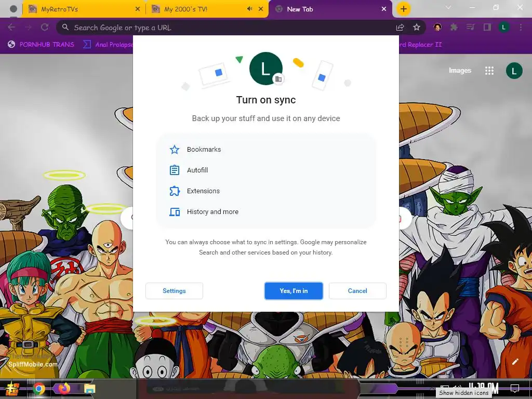Click the Autofill clipboard icon
This screenshot has height=399, width=532.
click(175, 170)
